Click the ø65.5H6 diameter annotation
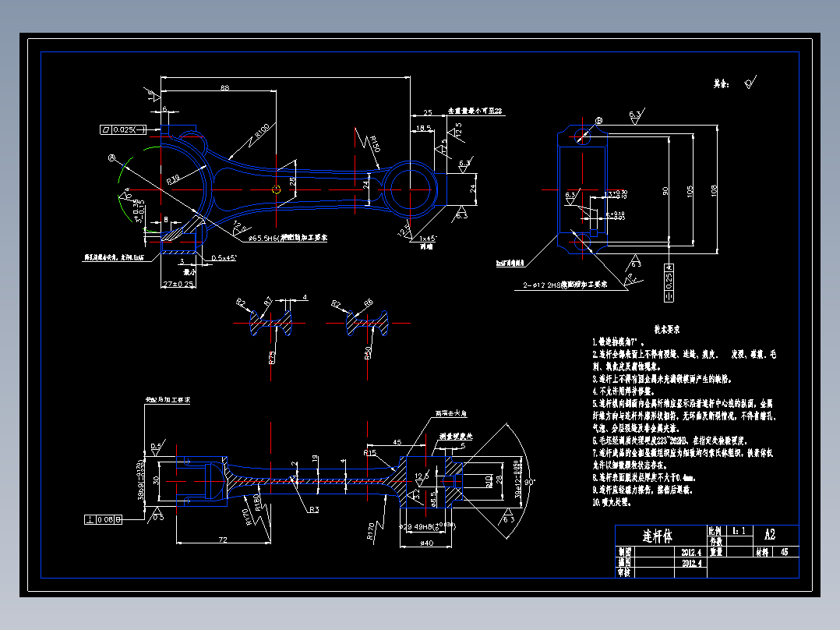This screenshot has width=840, height=630. click(x=287, y=238)
